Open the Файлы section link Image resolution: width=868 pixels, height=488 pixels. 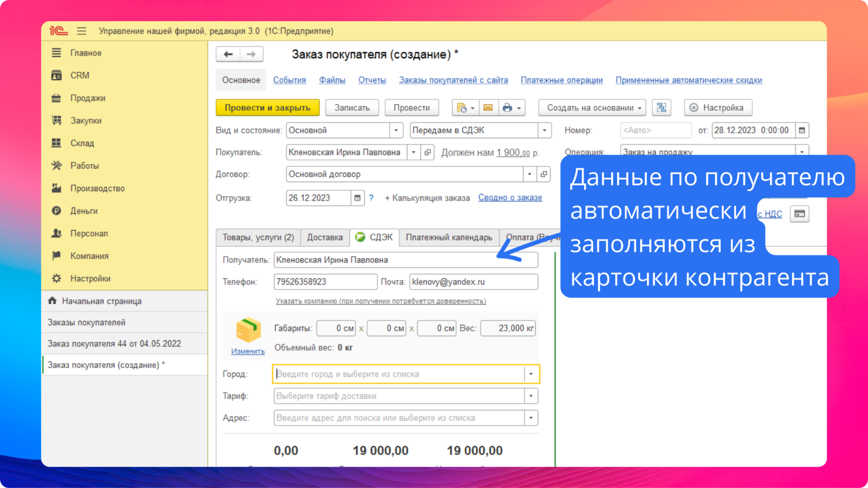click(x=332, y=80)
